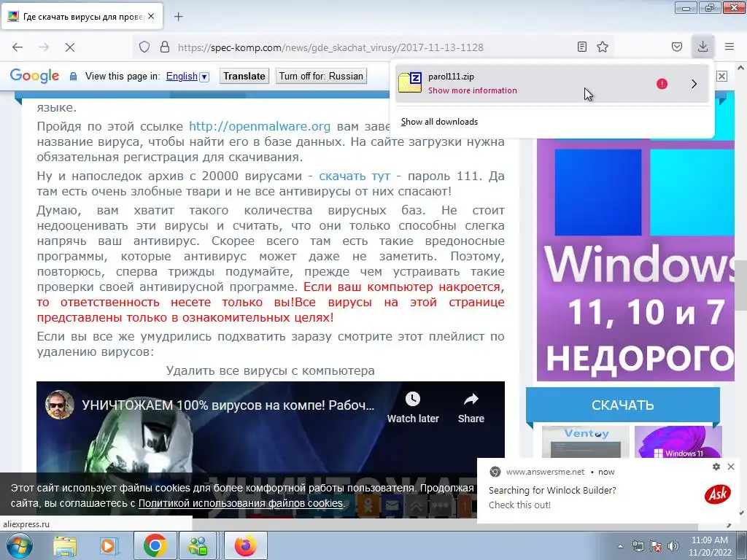Stop loading the page

click(69, 47)
